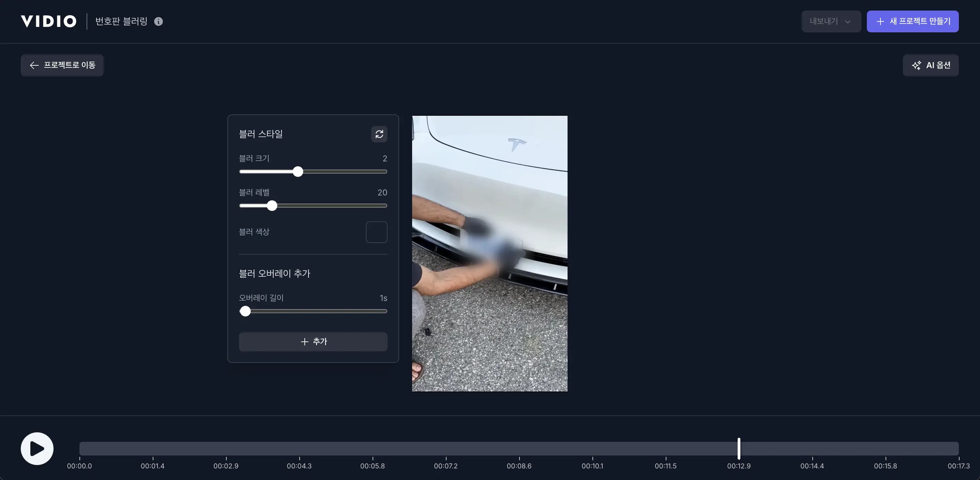The width and height of the screenshot is (980, 480).
Task: Click the 프로젝트로 이동 button
Action: pyautogui.click(x=62, y=65)
